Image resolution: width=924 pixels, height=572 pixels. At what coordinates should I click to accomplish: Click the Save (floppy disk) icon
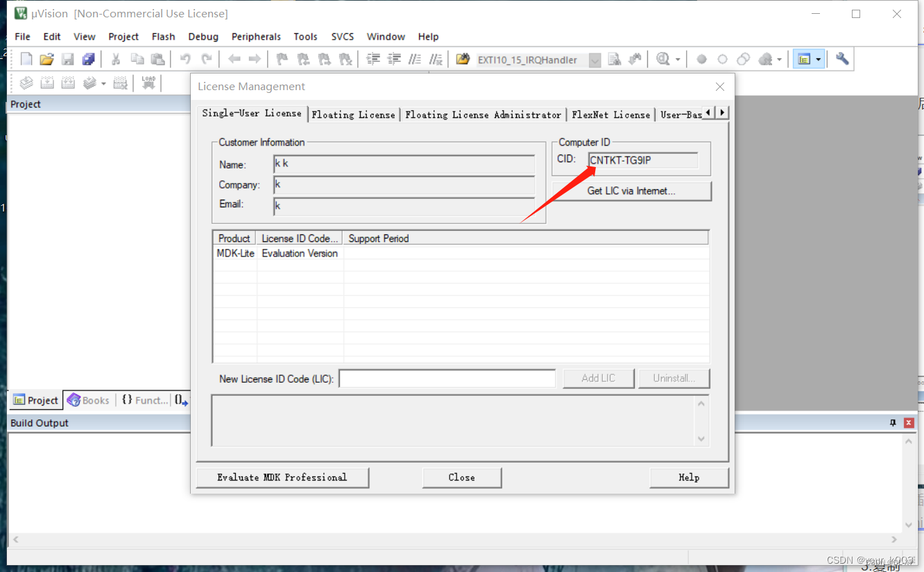[x=67, y=60]
